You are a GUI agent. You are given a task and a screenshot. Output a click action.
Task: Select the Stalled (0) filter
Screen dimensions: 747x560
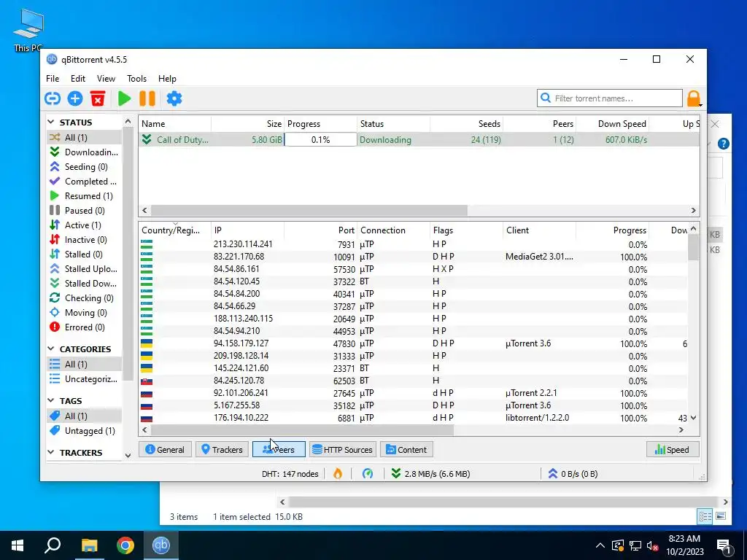[84, 254]
